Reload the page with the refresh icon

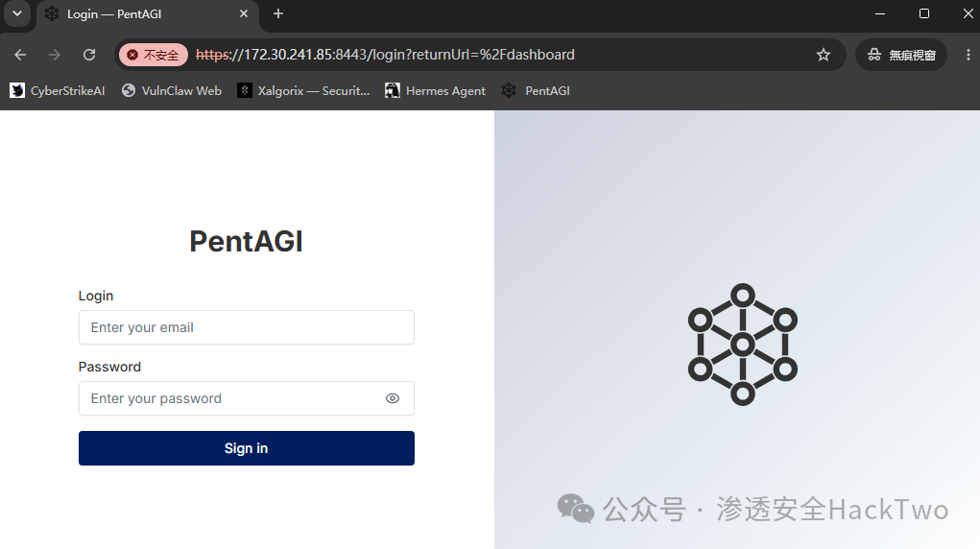coord(89,55)
